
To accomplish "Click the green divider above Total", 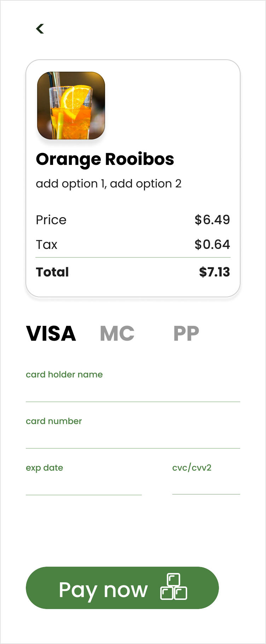I will 133,258.
